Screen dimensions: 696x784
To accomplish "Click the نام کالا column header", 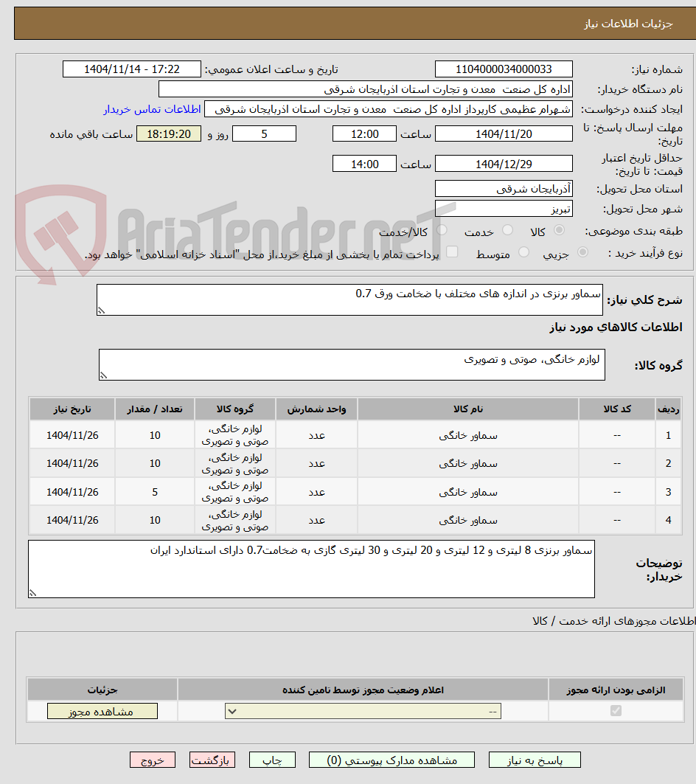I will click(x=468, y=409).
